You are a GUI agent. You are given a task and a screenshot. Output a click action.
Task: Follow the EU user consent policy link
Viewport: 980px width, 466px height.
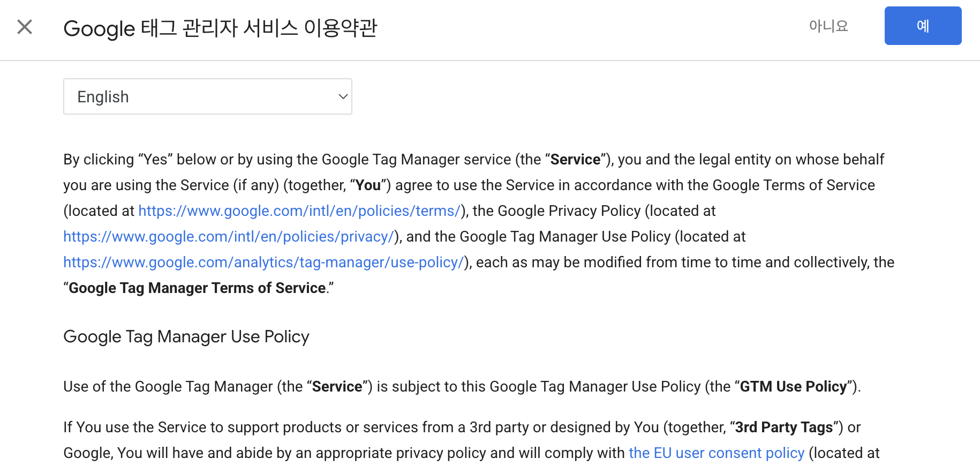click(x=717, y=453)
